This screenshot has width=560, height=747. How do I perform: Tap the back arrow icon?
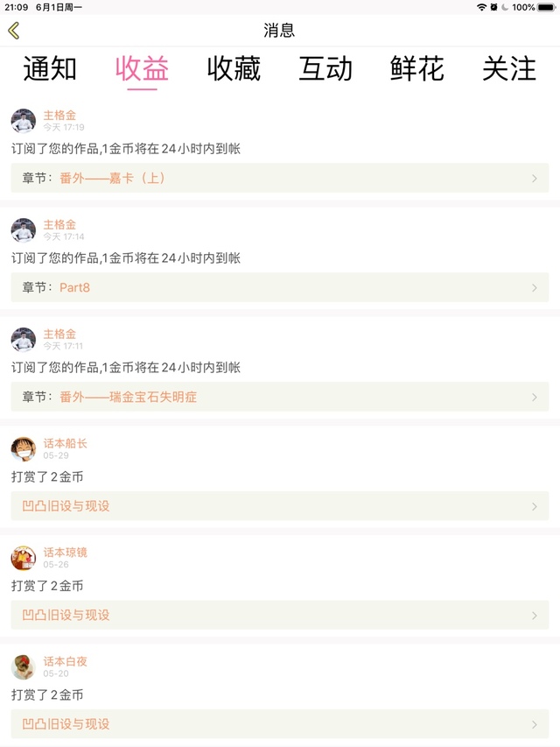13,31
